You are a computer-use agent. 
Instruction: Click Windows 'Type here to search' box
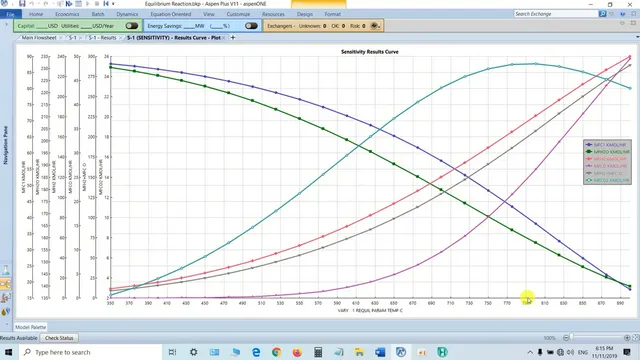tap(91, 352)
